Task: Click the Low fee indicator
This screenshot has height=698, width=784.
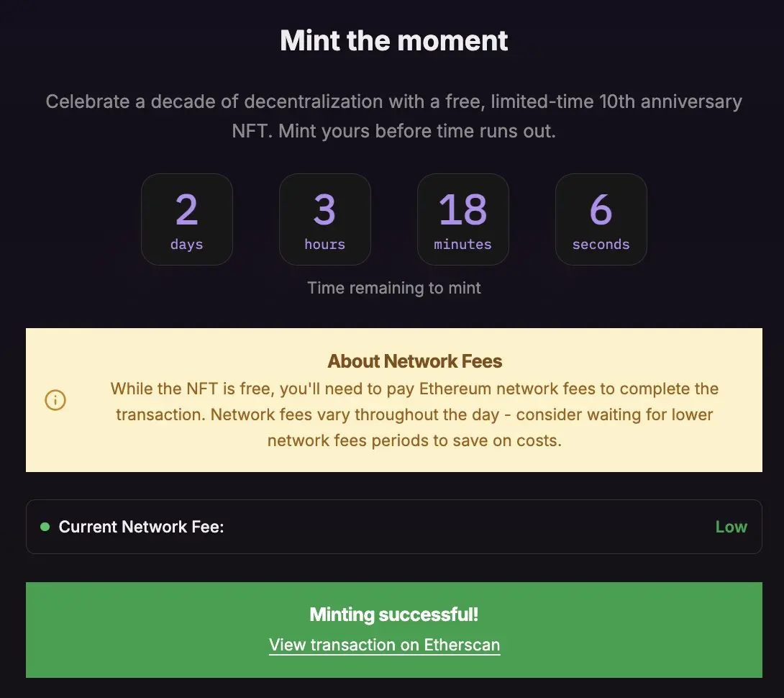Action: [x=731, y=526]
